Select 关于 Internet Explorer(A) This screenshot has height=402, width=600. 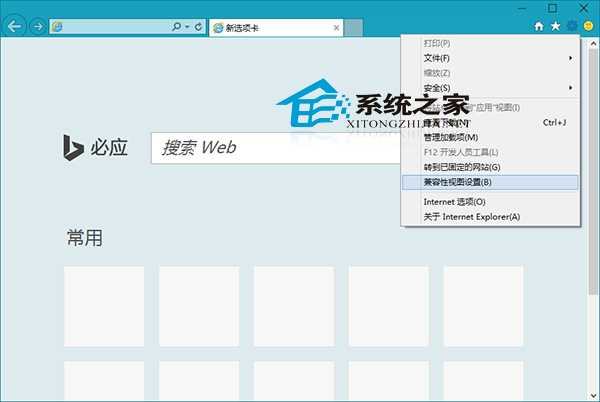click(x=490, y=216)
